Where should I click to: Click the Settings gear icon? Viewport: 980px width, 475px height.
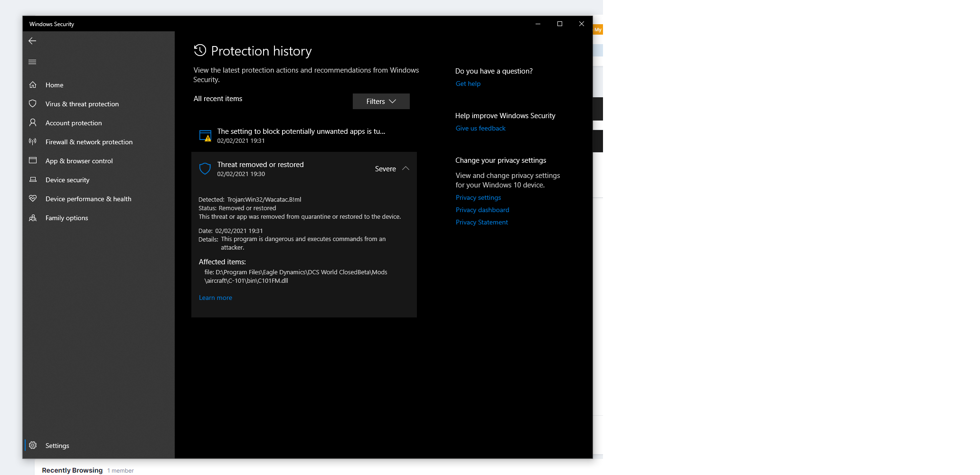[33, 445]
